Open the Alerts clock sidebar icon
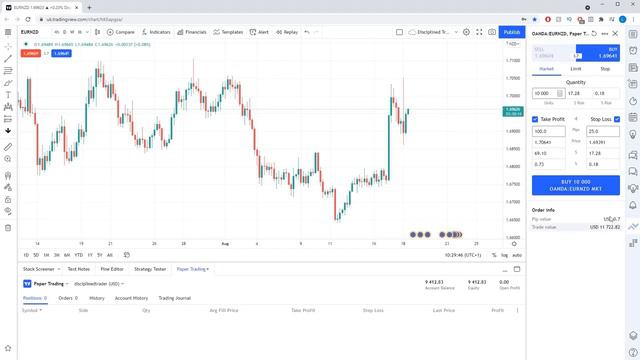Screen dimensions: 640x360 [633, 50]
